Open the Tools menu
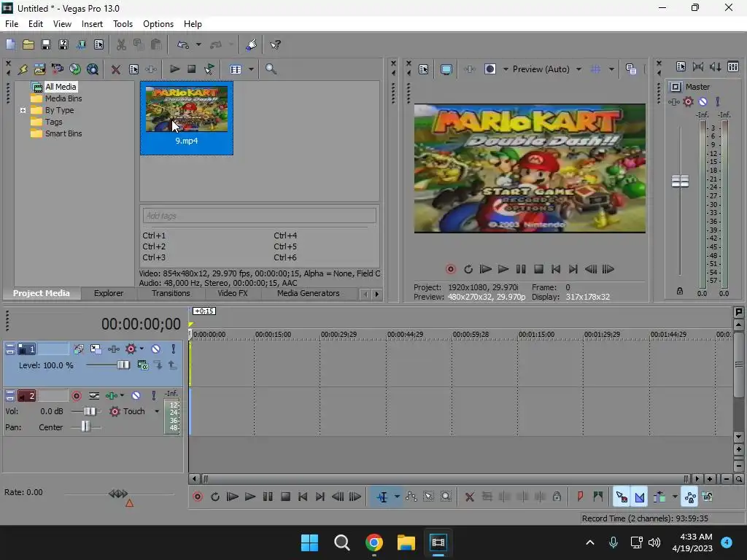This screenshot has height=560, width=747. pyautogui.click(x=123, y=24)
